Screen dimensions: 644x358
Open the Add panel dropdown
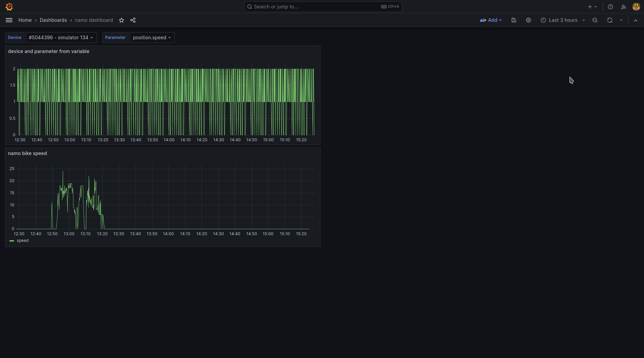click(x=491, y=20)
